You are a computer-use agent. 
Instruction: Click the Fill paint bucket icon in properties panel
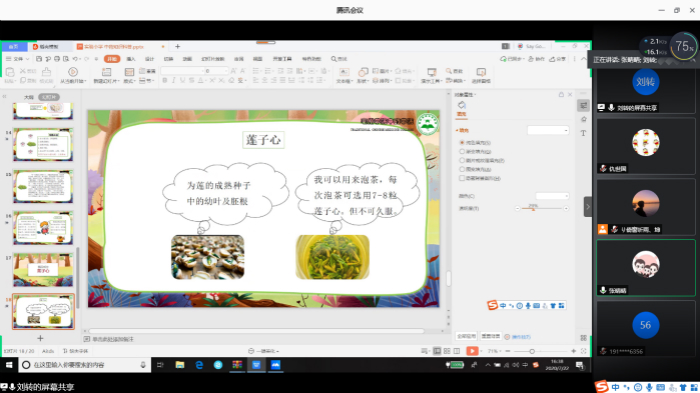(462, 105)
